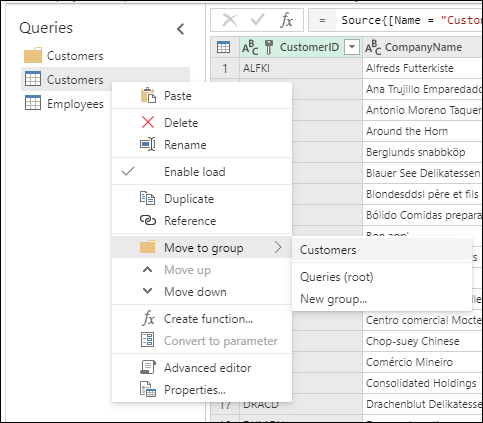Click the Ana Trujillo Emparedados cell
This screenshot has width=483, height=423.
point(423,89)
